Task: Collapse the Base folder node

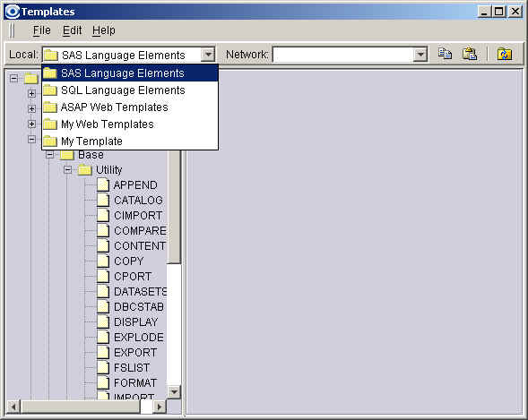Action: pos(49,155)
